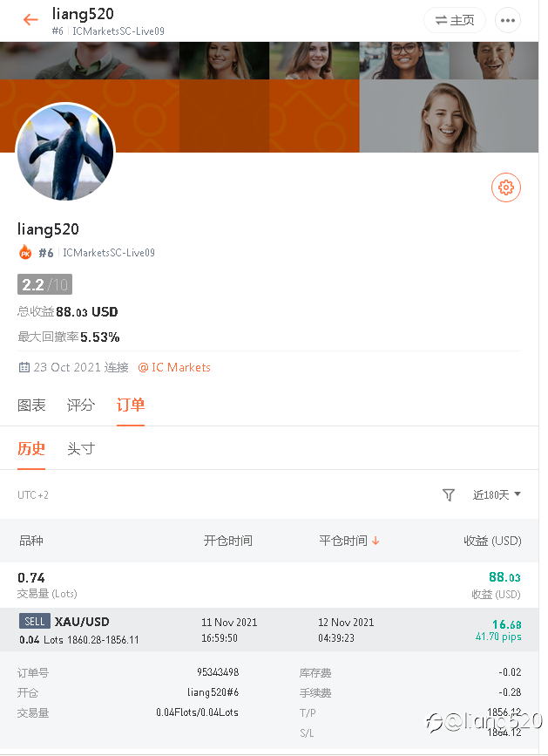This screenshot has height=756, width=548.
Task: Open the @ IC Markets link
Action: pos(174,367)
